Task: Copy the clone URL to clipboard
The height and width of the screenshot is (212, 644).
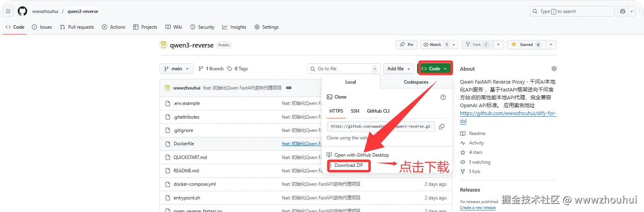Action: [x=442, y=126]
